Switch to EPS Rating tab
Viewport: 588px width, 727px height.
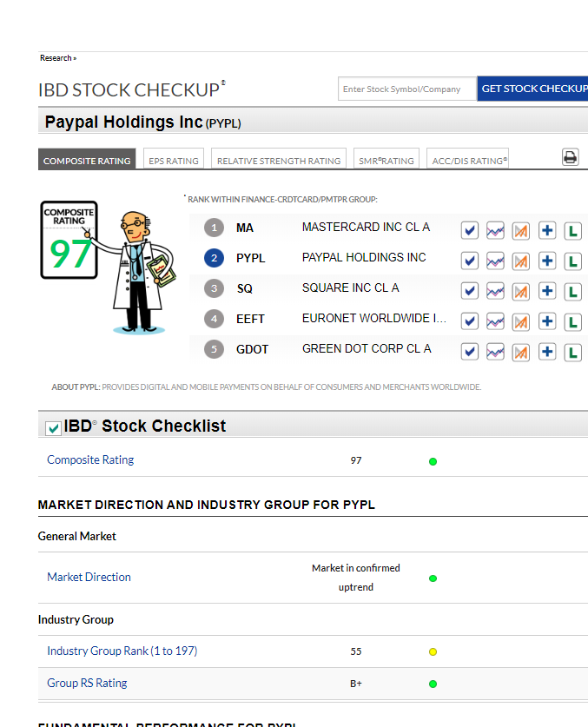point(174,161)
